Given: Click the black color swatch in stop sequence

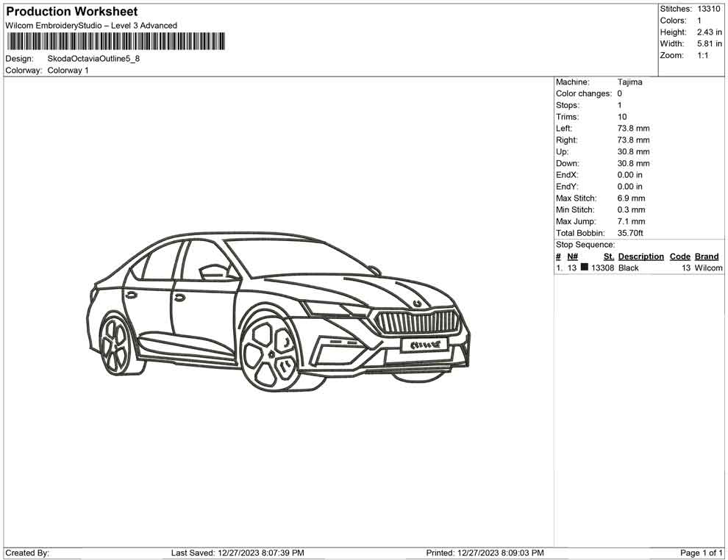Looking at the screenshot, I should pyautogui.click(x=584, y=268).
